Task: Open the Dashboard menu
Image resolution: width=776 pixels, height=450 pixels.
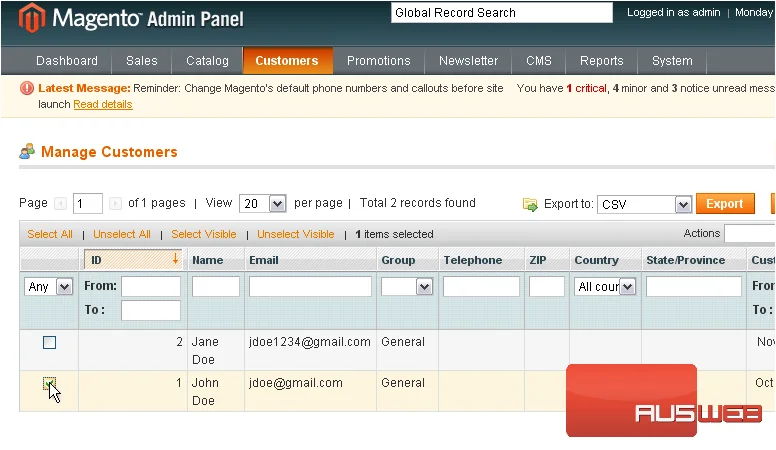Action: (x=67, y=61)
